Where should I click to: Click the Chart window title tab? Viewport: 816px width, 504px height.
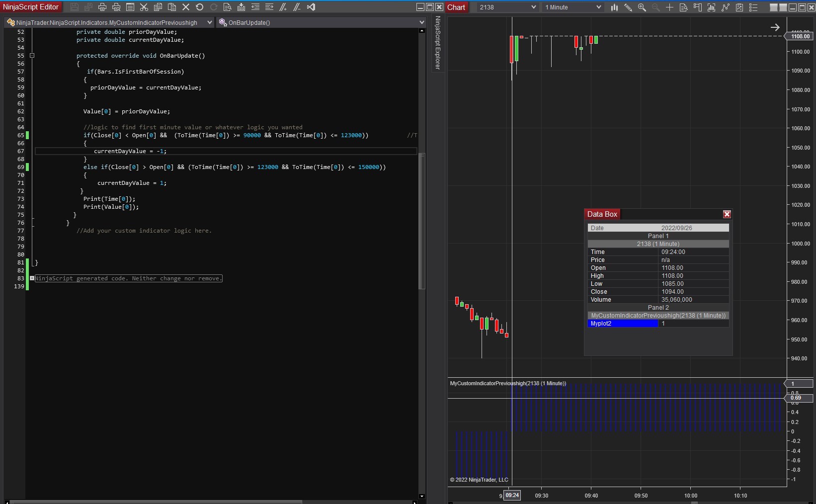(456, 7)
